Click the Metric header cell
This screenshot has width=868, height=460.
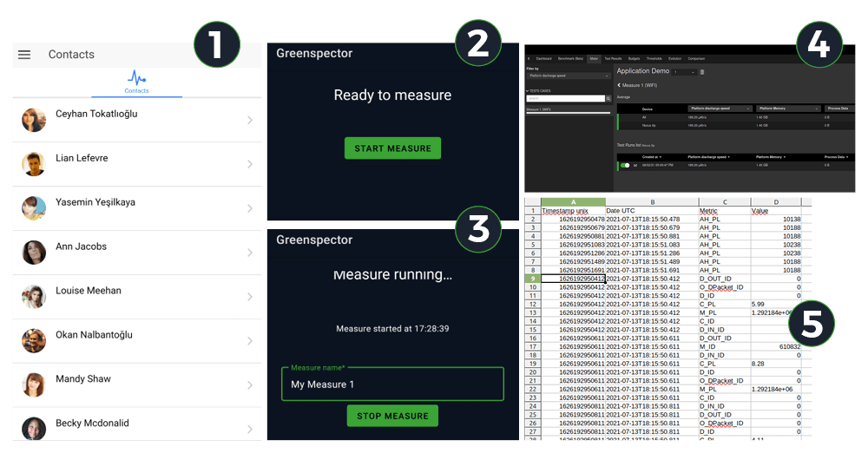(725, 210)
